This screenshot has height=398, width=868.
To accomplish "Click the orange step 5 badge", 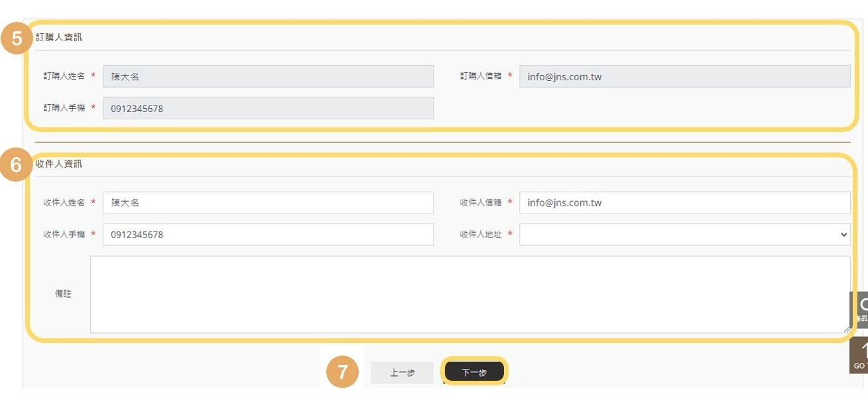I will tap(17, 39).
